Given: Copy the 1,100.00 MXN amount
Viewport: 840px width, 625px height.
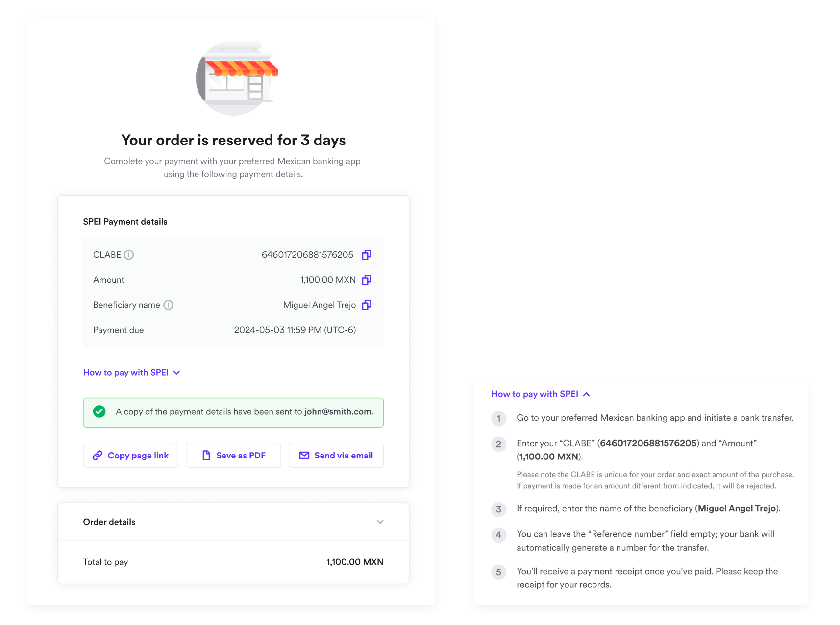Looking at the screenshot, I should (x=366, y=280).
